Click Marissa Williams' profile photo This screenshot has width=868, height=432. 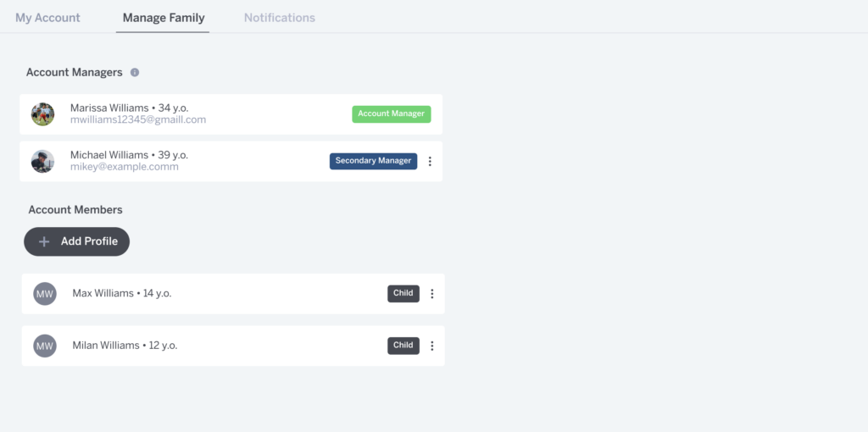click(43, 114)
